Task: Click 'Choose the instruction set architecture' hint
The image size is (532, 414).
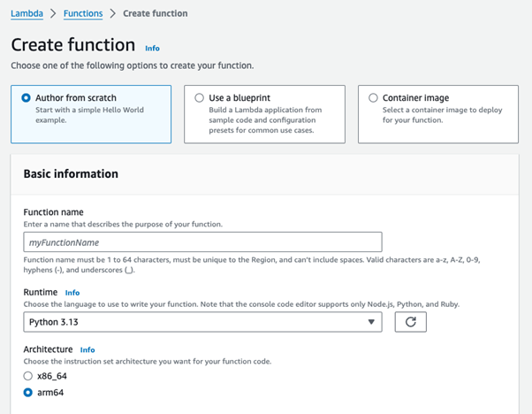Action: [148, 361]
